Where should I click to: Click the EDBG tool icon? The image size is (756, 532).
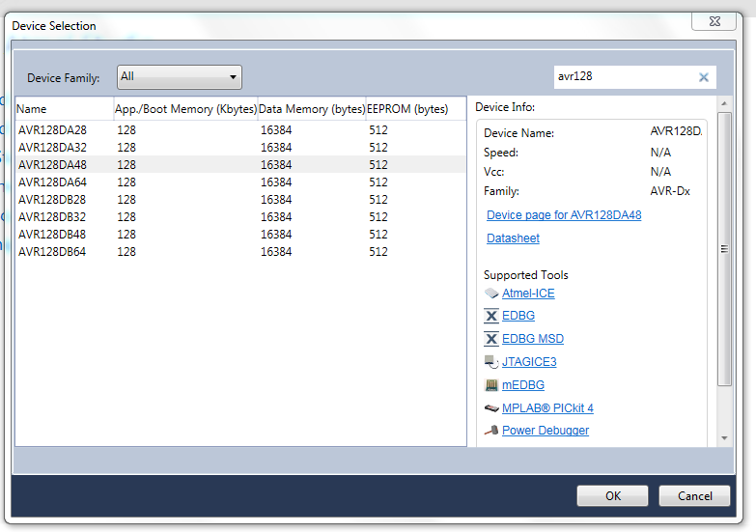coord(491,316)
